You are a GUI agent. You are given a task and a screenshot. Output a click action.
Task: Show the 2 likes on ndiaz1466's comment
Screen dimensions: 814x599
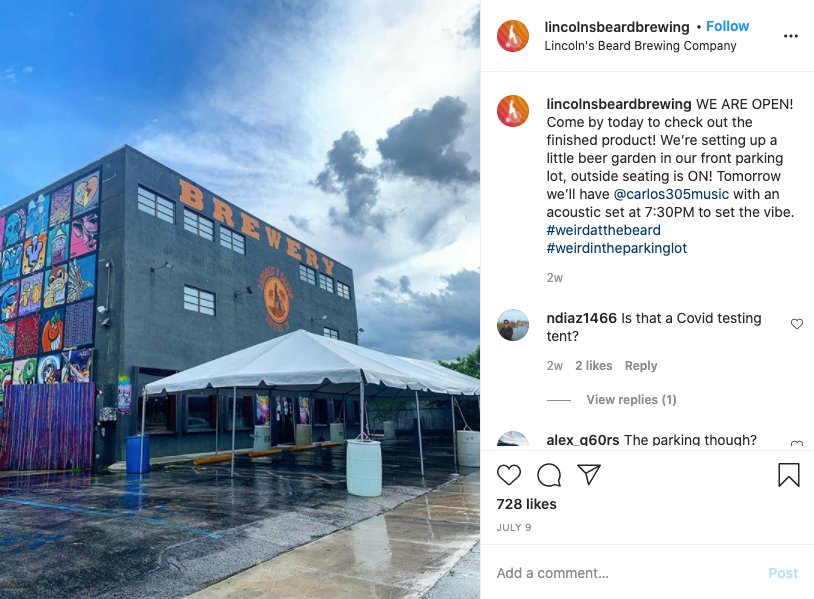click(x=593, y=366)
